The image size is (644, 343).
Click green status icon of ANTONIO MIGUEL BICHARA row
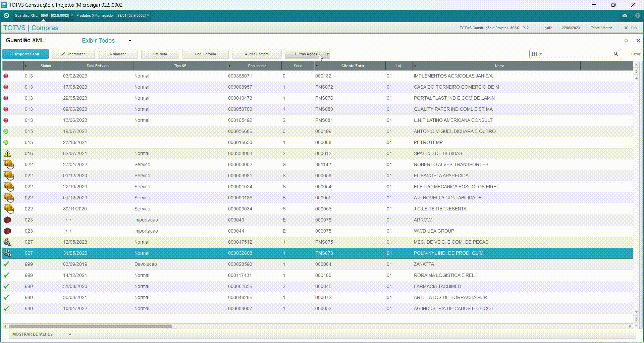(6, 131)
